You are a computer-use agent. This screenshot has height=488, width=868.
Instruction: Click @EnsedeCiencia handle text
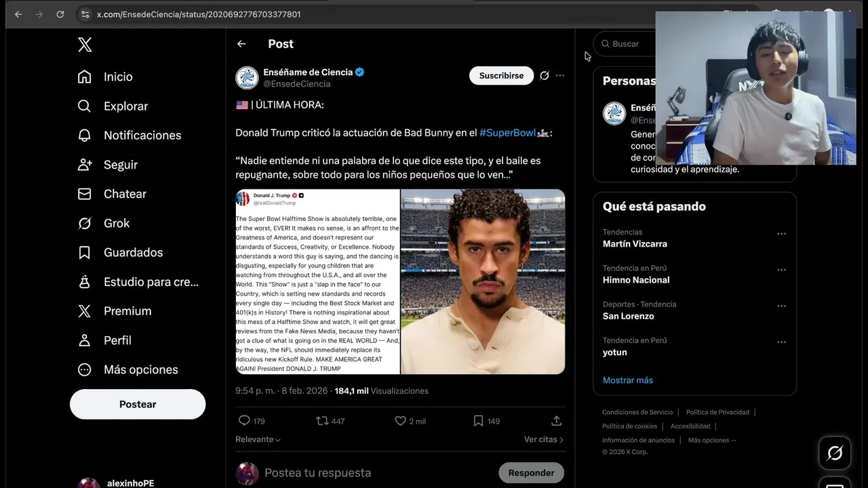pyautogui.click(x=296, y=84)
